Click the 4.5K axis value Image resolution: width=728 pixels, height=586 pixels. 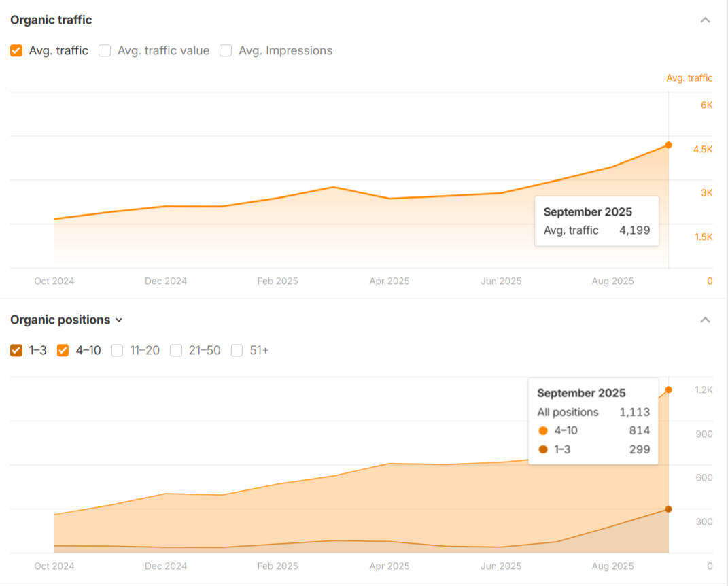pos(703,150)
